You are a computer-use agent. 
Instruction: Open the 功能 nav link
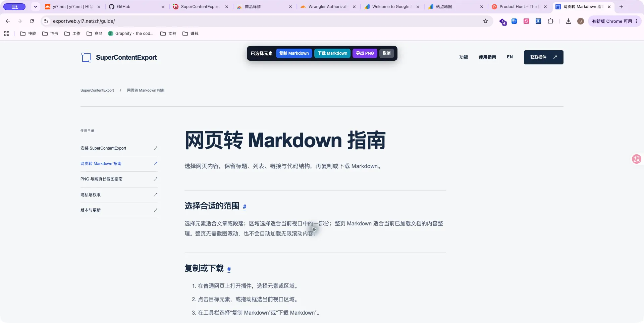click(464, 57)
